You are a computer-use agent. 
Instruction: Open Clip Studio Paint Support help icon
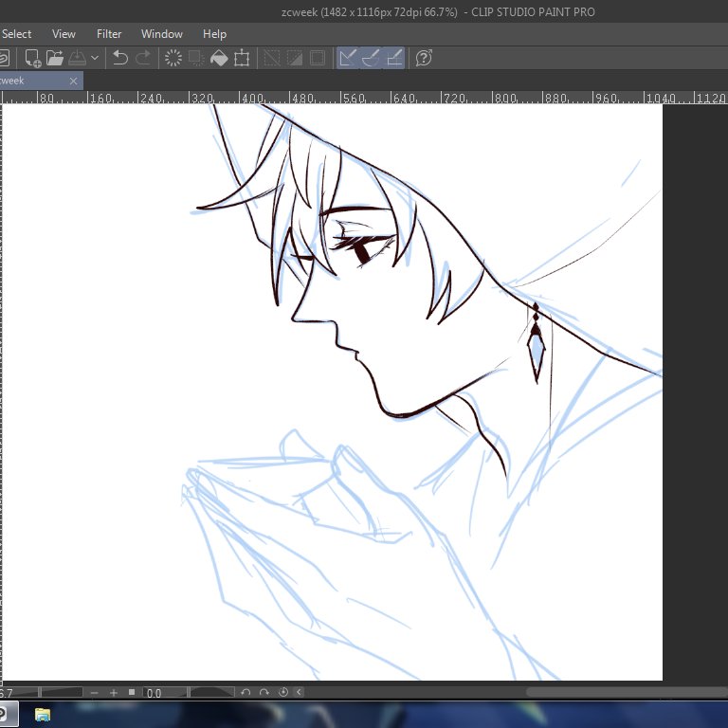[424, 58]
